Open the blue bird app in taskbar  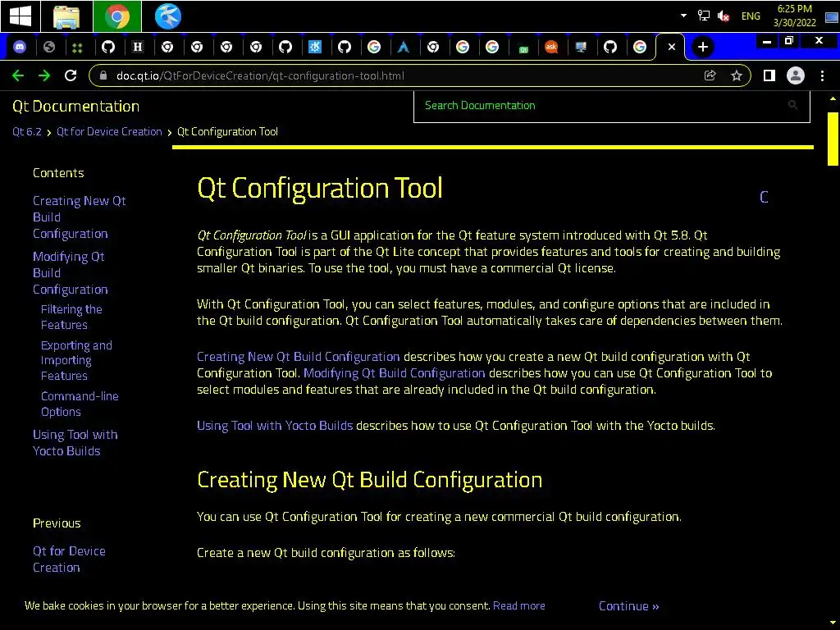pyautogui.click(x=167, y=16)
